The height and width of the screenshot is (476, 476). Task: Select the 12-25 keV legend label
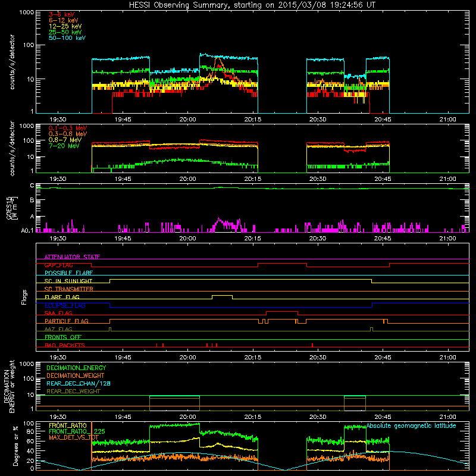65,26
